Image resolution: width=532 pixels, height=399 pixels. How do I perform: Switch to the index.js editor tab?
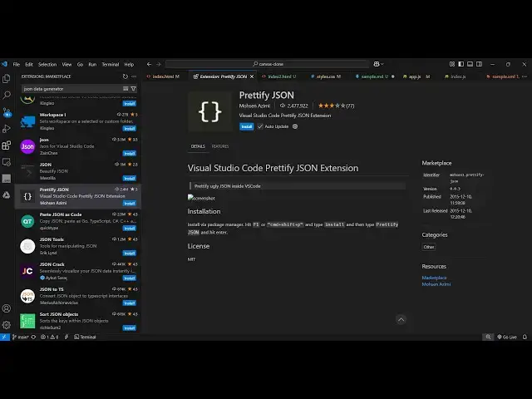(458, 76)
